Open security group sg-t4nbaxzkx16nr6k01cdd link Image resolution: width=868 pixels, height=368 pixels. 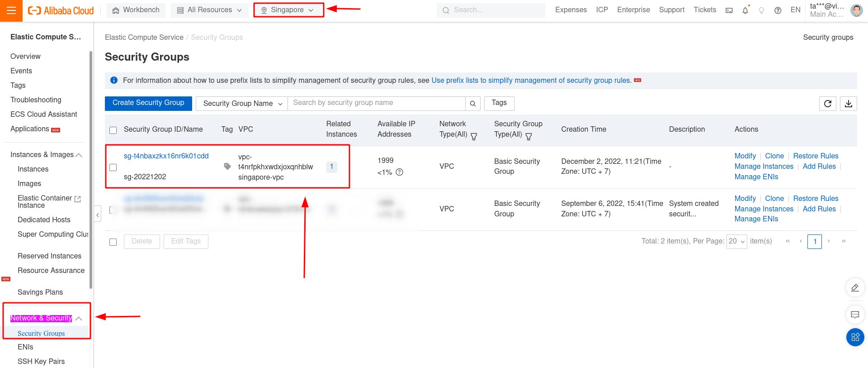click(166, 156)
